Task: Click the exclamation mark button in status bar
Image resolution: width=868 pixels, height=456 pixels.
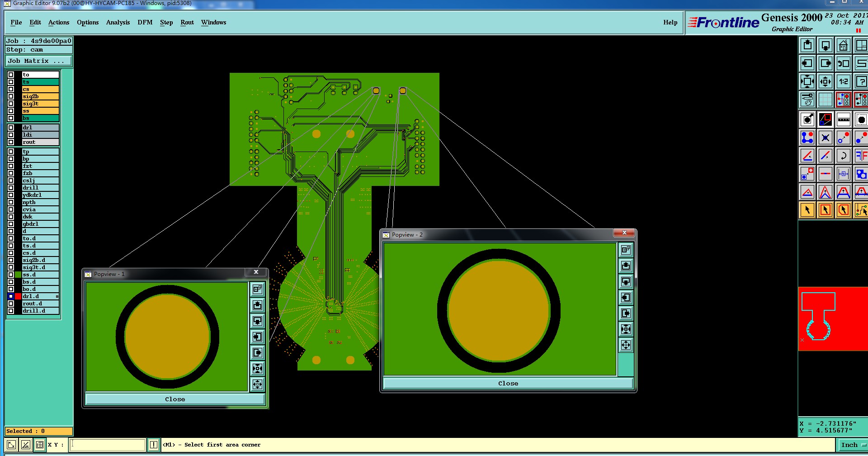Action: pos(154,445)
